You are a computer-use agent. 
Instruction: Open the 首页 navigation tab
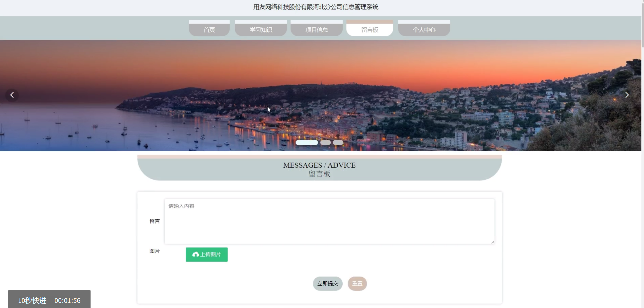(x=209, y=29)
